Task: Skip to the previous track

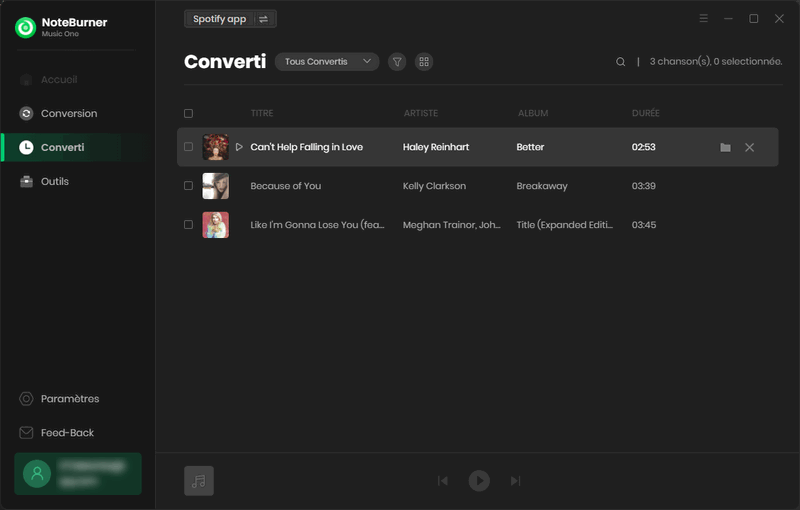Action: click(x=443, y=481)
